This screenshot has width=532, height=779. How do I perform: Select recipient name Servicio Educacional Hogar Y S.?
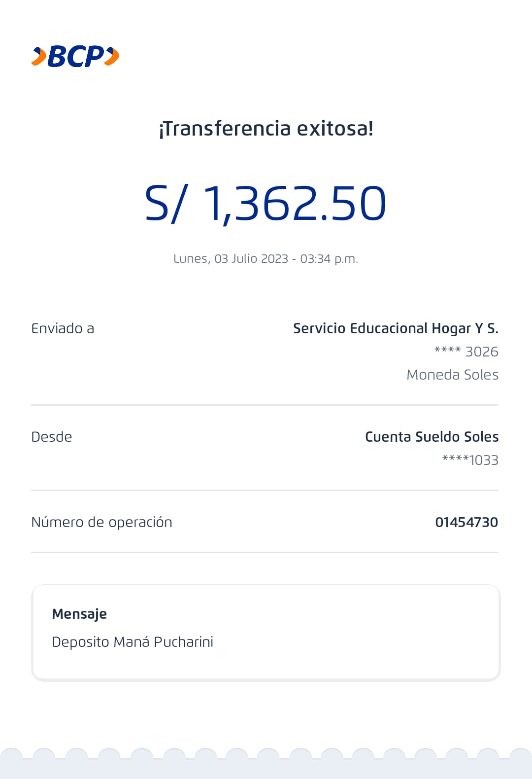point(396,329)
